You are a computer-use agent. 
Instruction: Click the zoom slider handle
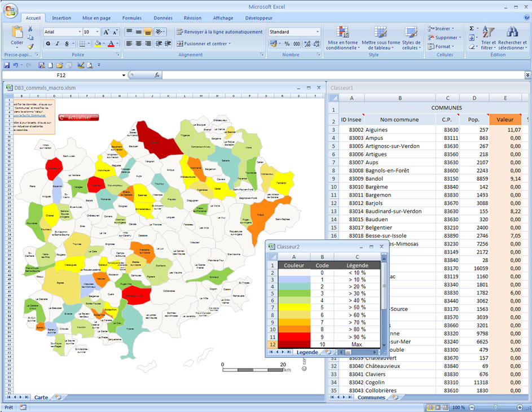pyautogui.click(x=495, y=407)
